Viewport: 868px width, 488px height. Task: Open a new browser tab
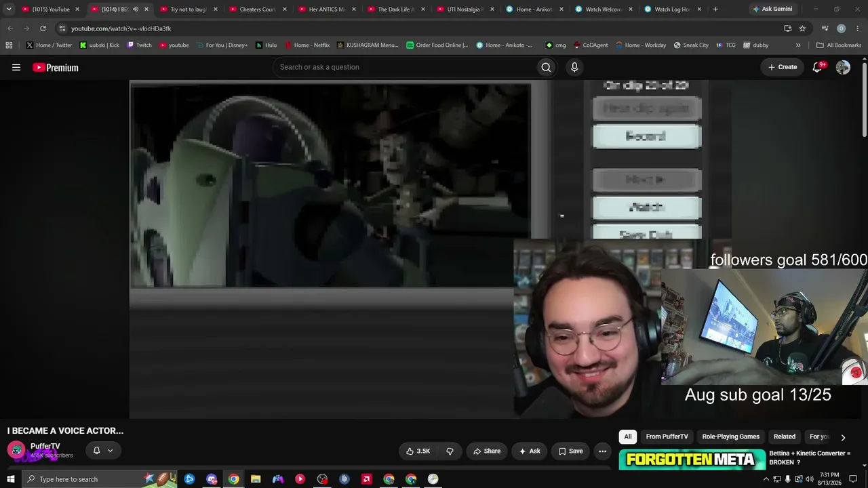point(716,9)
